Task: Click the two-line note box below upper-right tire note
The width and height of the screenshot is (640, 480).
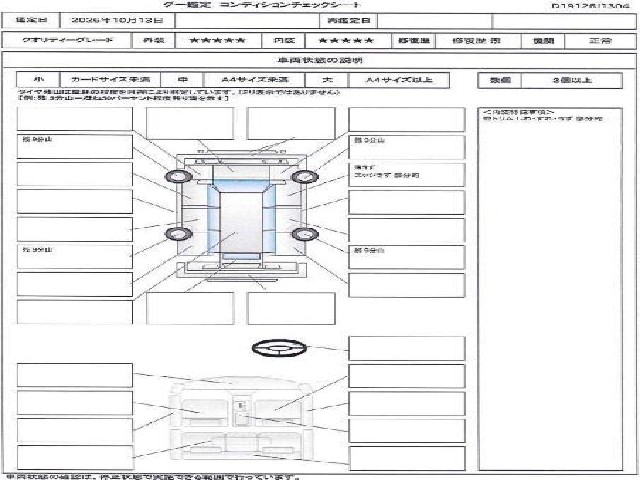Action: point(407,175)
